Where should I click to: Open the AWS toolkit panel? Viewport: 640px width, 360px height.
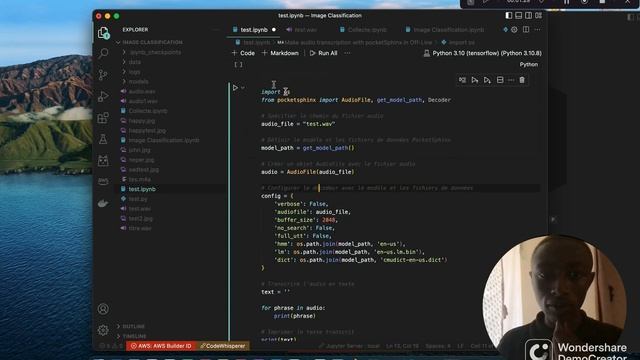pos(103,181)
